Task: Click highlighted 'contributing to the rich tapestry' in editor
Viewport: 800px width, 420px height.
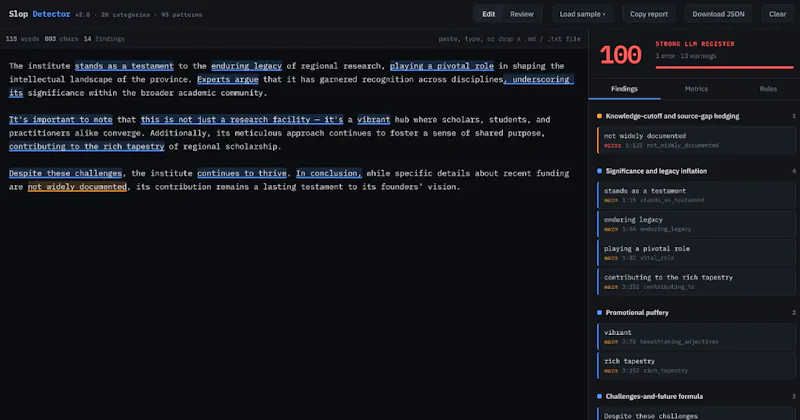Action: tap(86, 146)
